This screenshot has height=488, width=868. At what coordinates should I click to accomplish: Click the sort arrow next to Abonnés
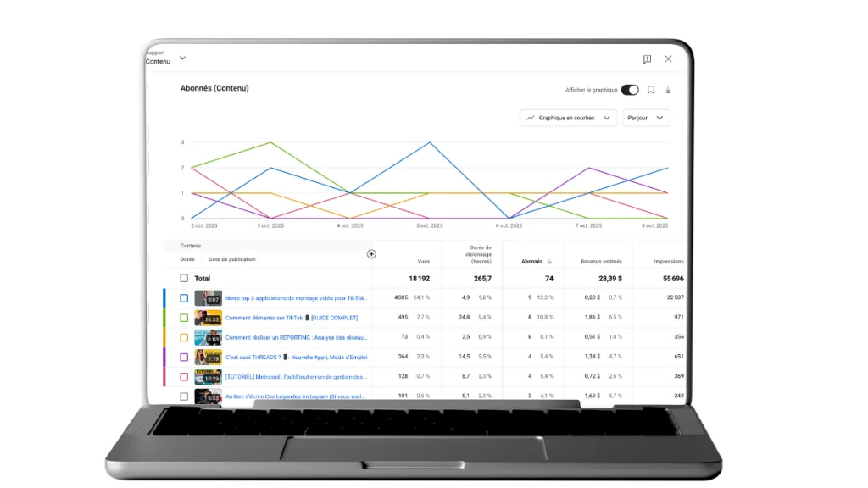[x=549, y=262]
